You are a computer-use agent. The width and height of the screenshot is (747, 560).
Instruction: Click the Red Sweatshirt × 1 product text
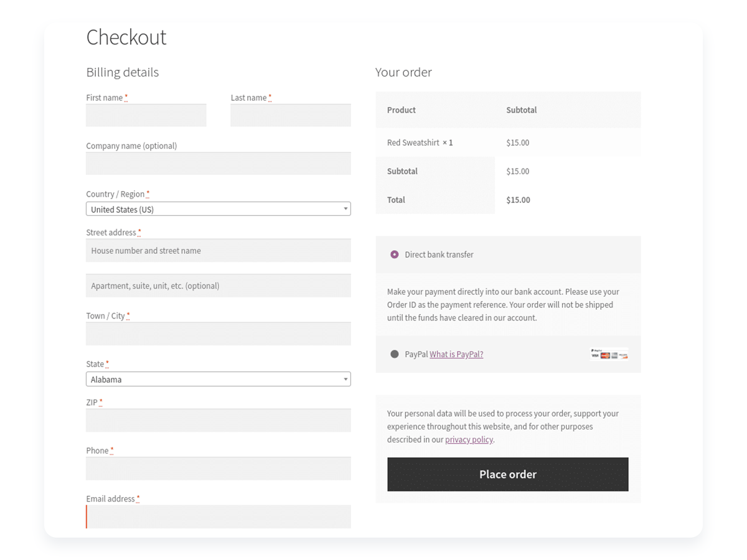coord(420,142)
